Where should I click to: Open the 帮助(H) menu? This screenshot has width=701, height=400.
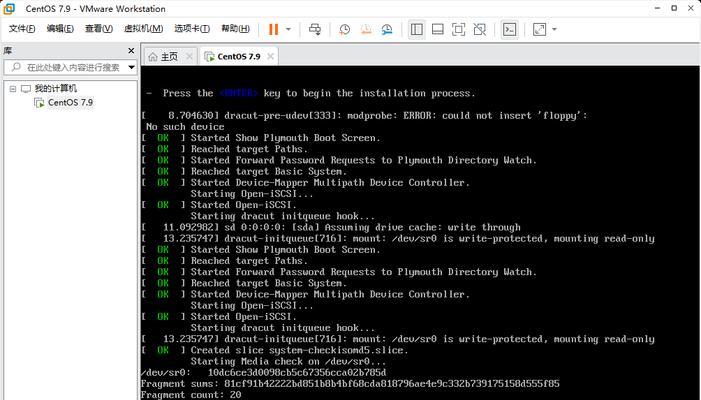point(235,29)
